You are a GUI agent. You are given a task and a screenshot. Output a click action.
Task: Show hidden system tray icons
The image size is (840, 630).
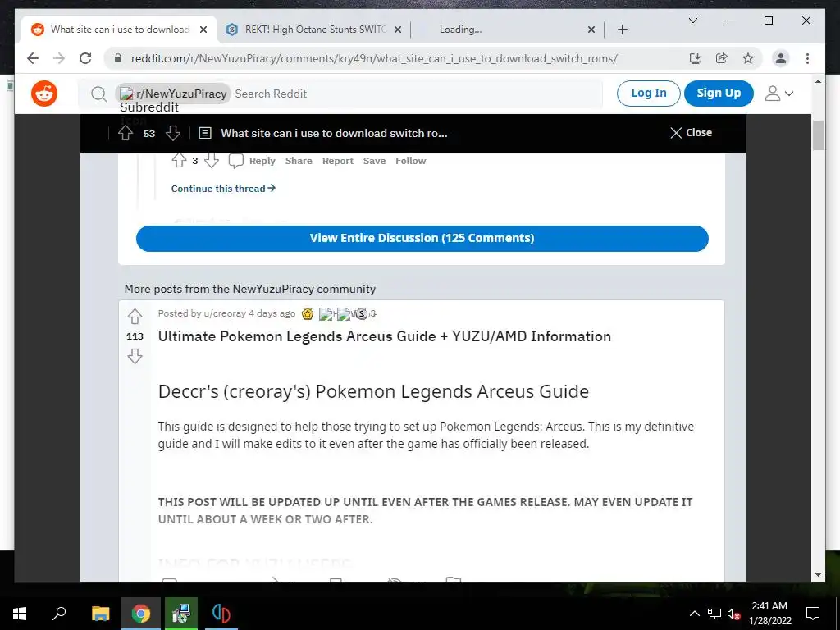click(694, 614)
